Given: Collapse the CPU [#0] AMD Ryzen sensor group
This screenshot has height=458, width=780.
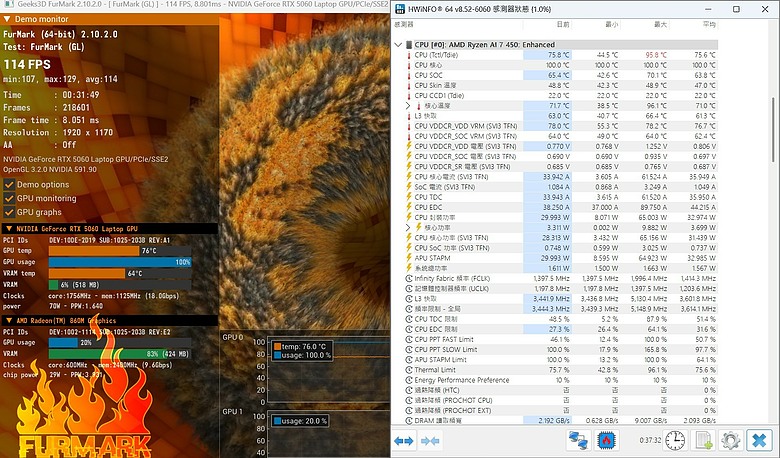Looking at the screenshot, I should [398, 45].
